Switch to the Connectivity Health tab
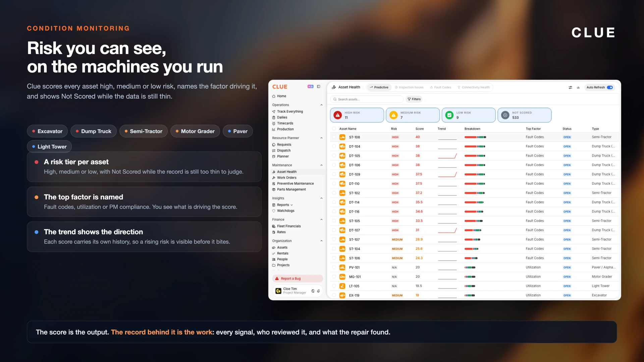This screenshot has height=362, width=644. tap(474, 87)
